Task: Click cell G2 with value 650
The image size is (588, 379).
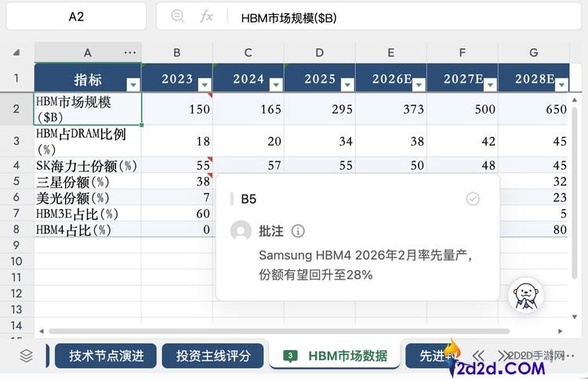Action: 534,109
